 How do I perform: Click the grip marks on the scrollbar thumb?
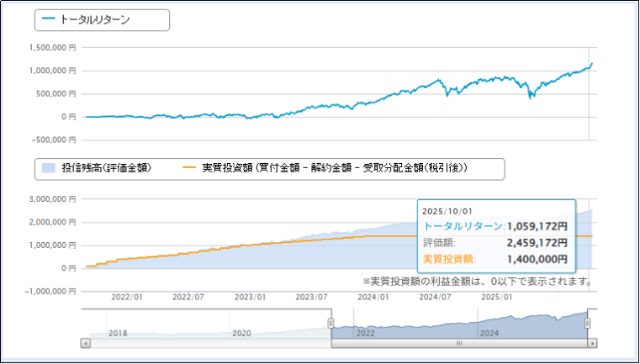459,343
